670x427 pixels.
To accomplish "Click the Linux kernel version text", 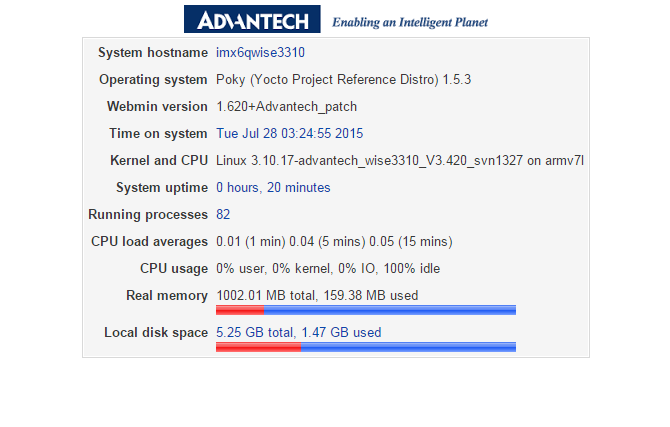I will pos(400,160).
